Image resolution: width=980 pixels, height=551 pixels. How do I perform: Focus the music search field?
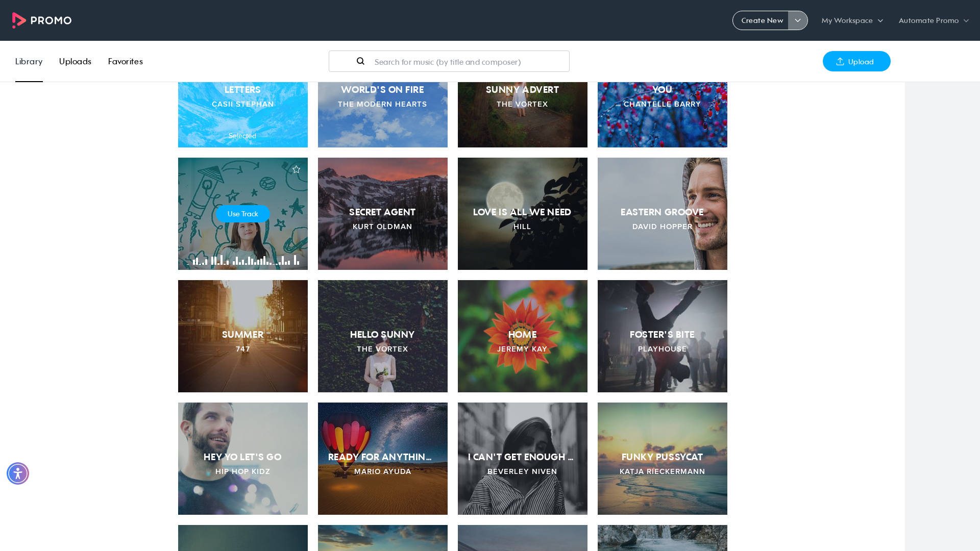[x=449, y=61]
